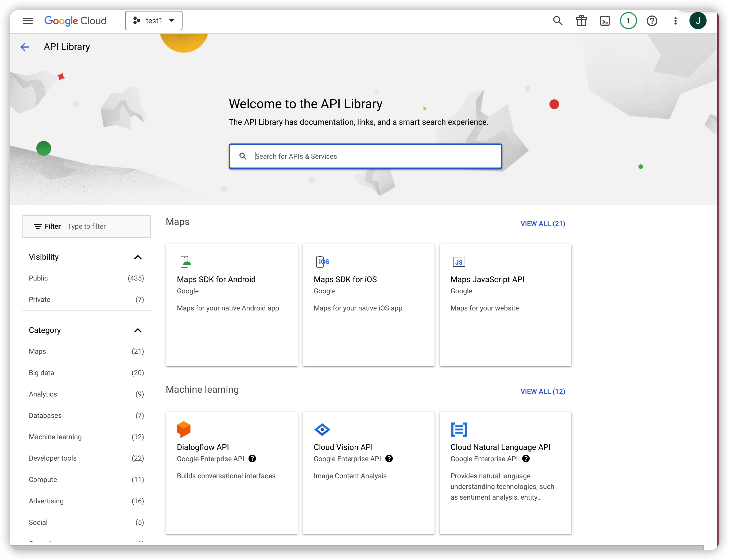Activate Cloud Shell terminal icon

click(x=605, y=21)
